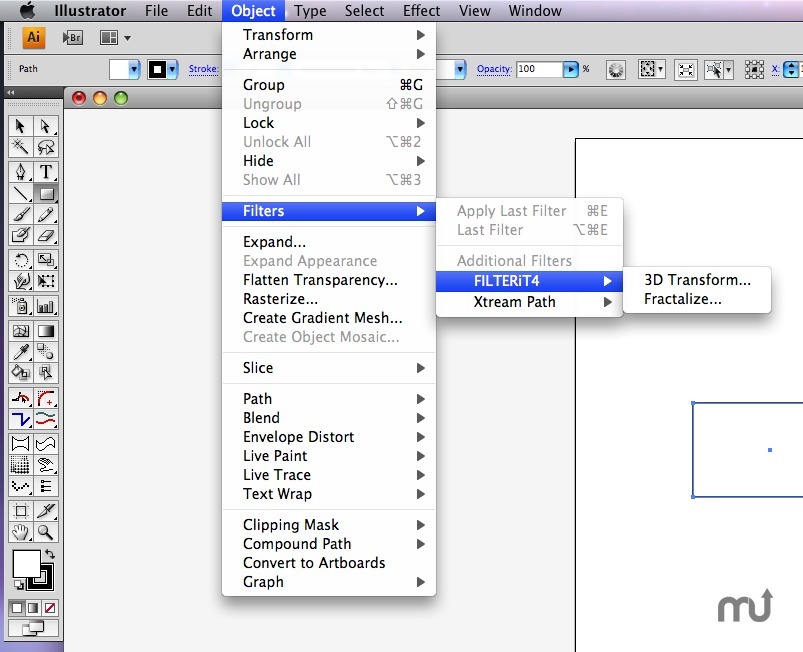Click Flatten Transparency... menu item
This screenshot has height=652, width=803.
pos(328,280)
